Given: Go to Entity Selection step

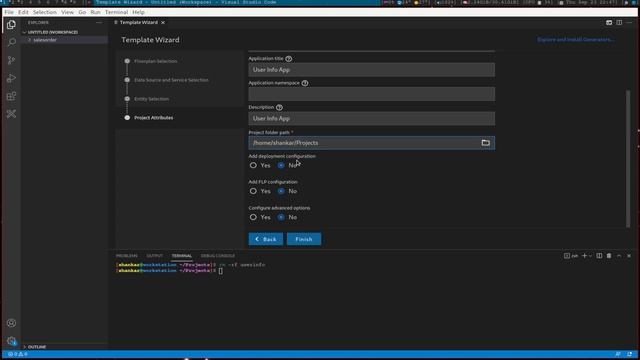Looking at the screenshot, I should pos(151,99).
